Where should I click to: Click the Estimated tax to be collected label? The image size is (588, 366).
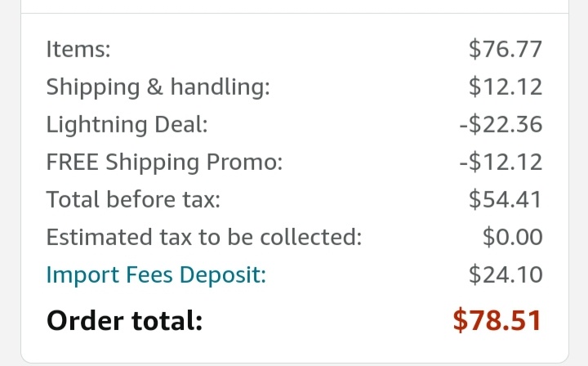point(204,238)
